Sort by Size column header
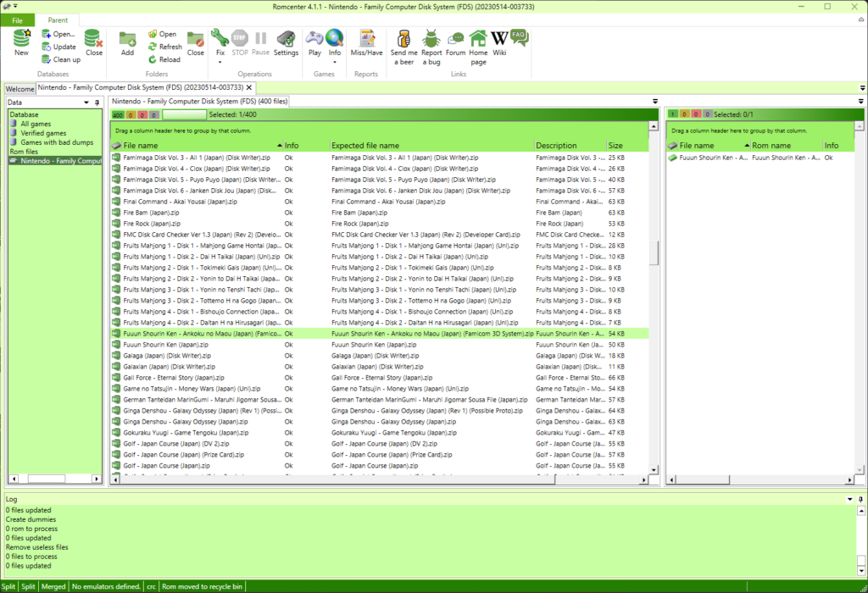The image size is (868, 593). (x=627, y=146)
